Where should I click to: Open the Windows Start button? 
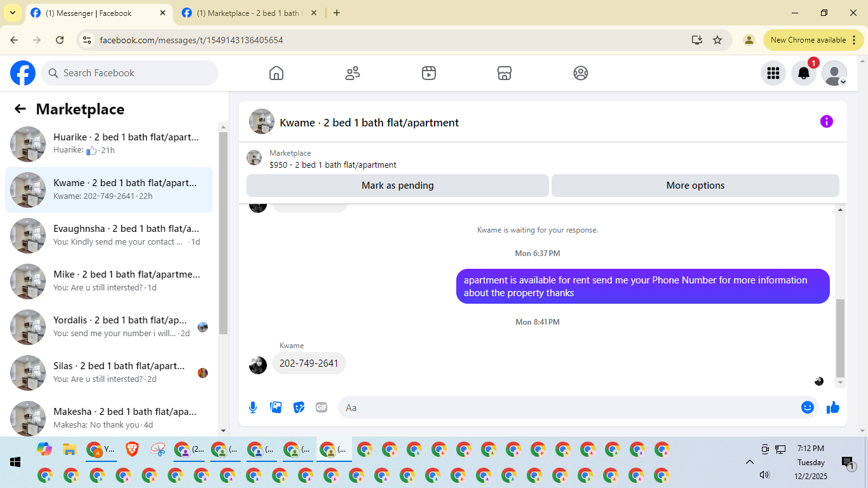15,462
